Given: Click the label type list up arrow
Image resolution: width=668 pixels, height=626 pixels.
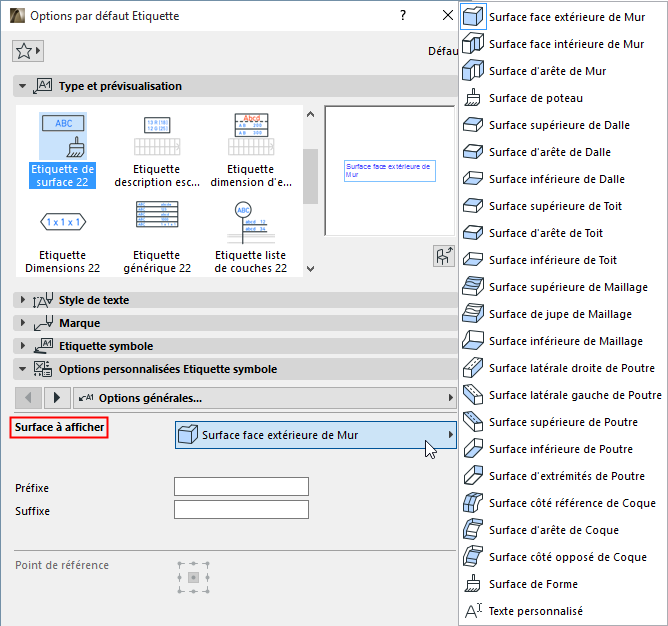Looking at the screenshot, I should pyautogui.click(x=311, y=114).
